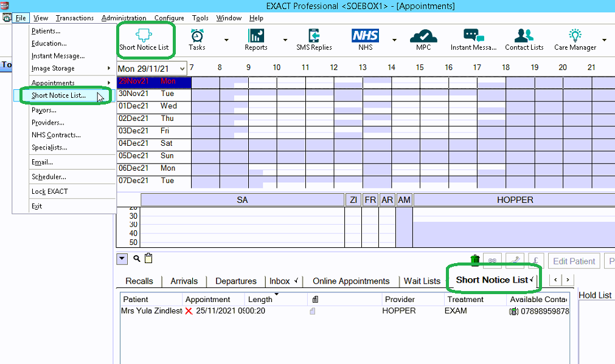
Task: Open the Instant Messages toolbar icon
Action: pyautogui.click(x=473, y=39)
